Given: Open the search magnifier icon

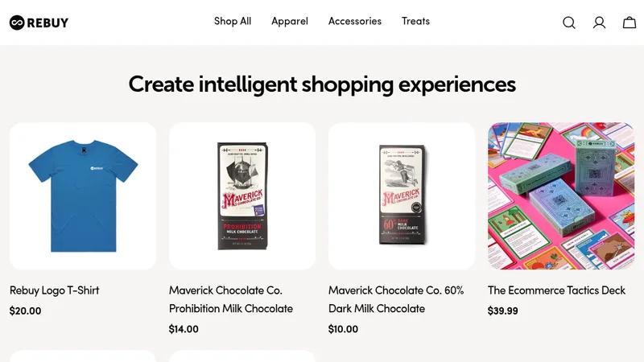Looking at the screenshot, I should coord(569,23).
